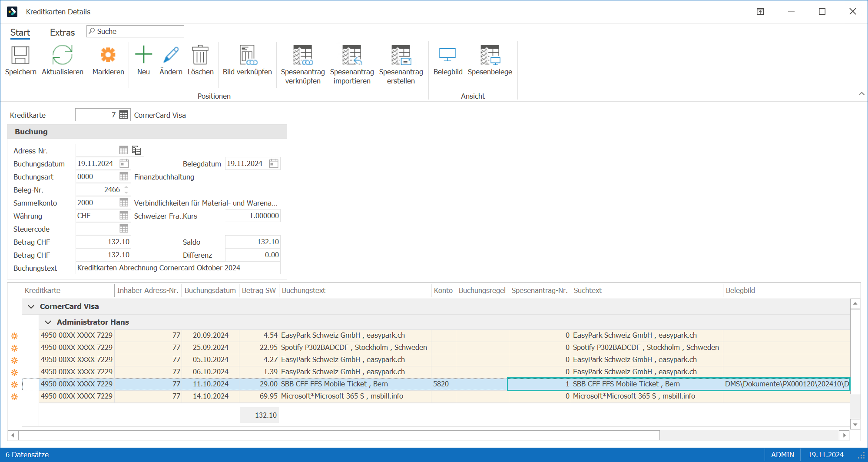Open Sammelkonto lookup list

pyautogui.click(x=124, y=203)
